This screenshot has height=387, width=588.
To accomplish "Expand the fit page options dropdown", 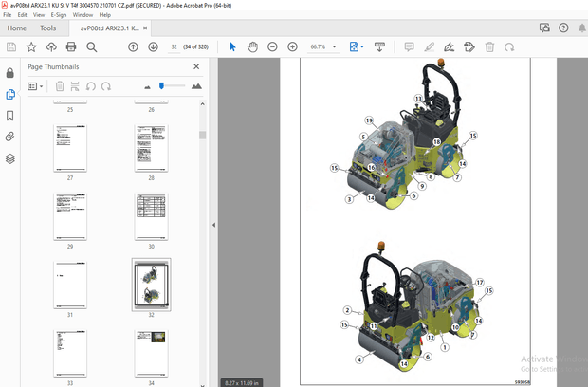I will (362, 46).
